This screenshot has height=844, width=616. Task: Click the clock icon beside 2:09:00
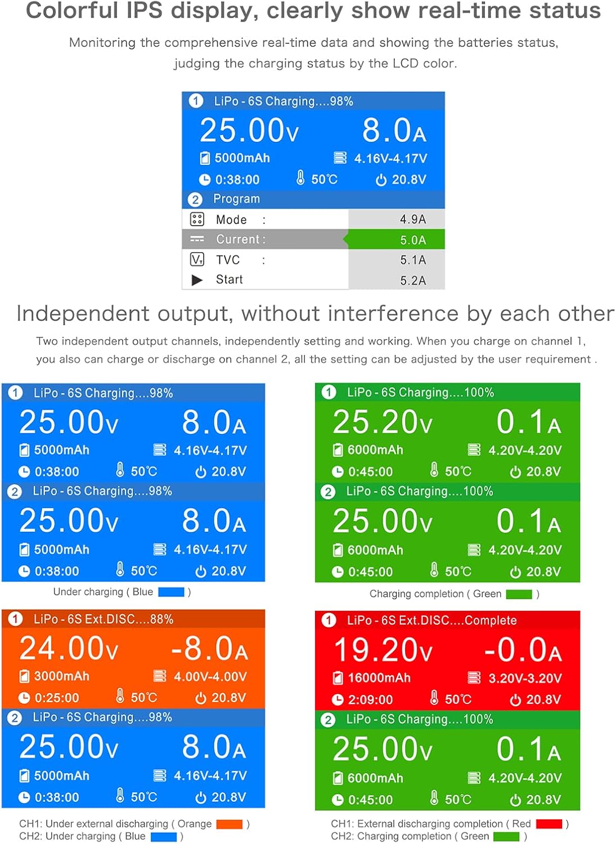point(338,699)
